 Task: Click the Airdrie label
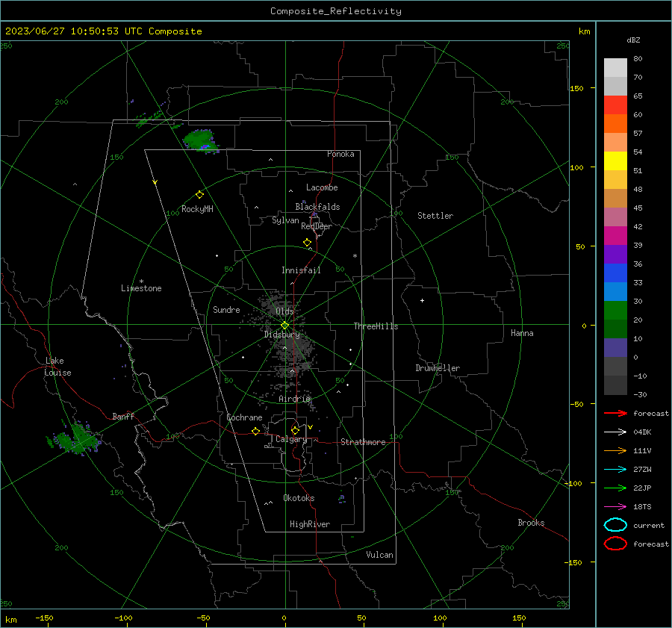(294, 399)
